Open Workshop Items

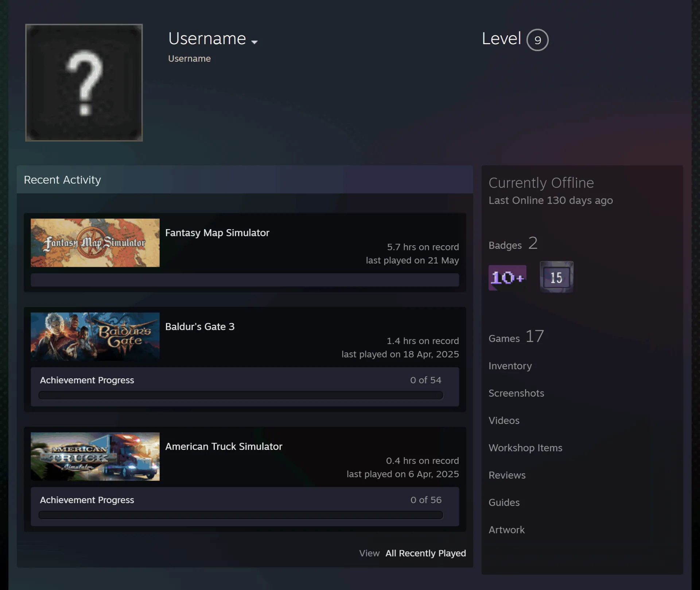(525, 448)
